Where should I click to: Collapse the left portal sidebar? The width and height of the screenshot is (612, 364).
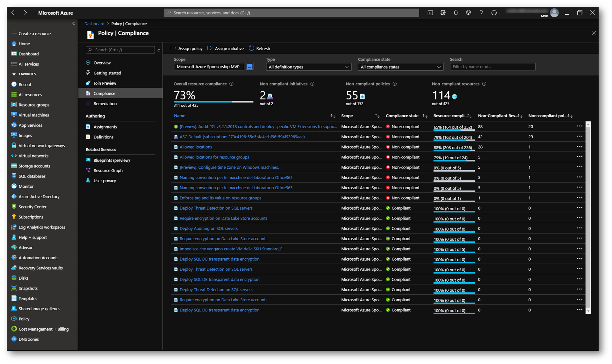click(x=74, y=24)
